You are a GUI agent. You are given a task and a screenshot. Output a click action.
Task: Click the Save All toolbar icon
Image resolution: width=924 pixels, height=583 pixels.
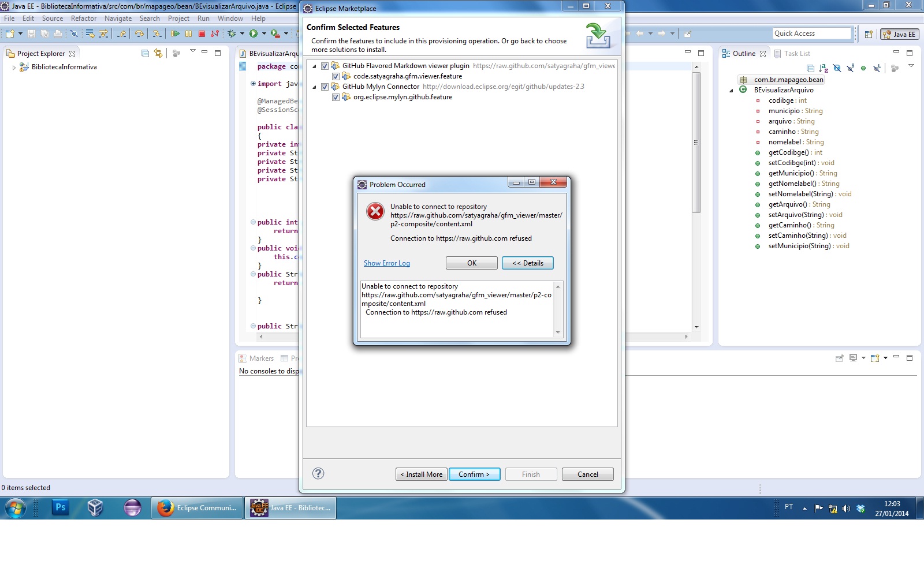44,33
